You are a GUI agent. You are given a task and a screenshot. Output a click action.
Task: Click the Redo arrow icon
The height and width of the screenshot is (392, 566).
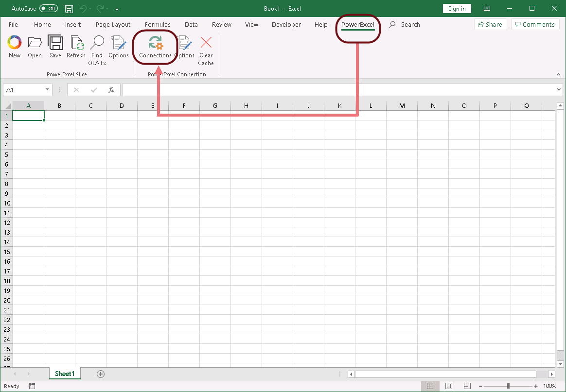100,9
